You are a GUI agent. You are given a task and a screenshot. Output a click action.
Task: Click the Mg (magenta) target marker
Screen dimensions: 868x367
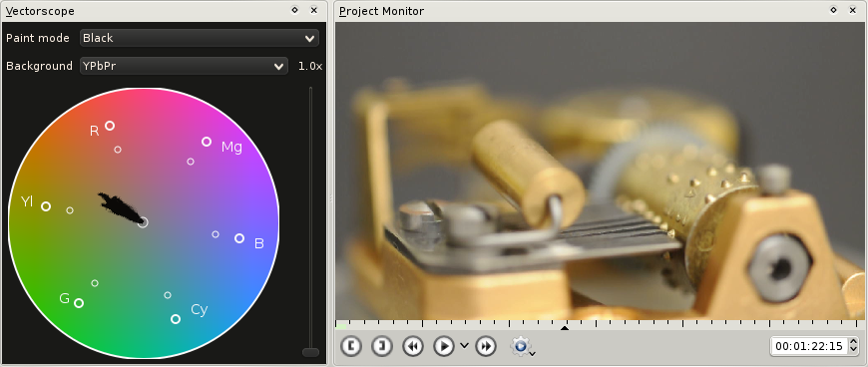point(206,142)
